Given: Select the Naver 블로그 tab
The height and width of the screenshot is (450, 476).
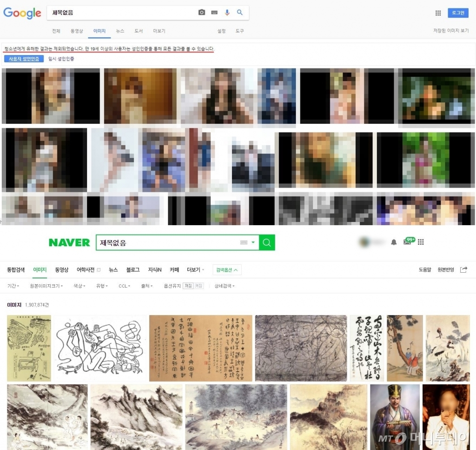Looking at the screenshot, I should (x=133, y=270).
